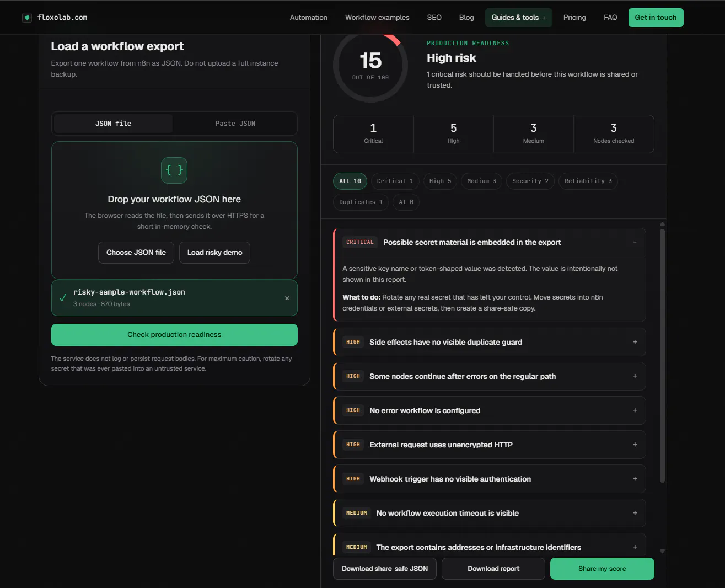Collapse the Possible secret material finding
Image resolution: width=725 pixels, height=588 pixels.
click(x=635, y=242)
